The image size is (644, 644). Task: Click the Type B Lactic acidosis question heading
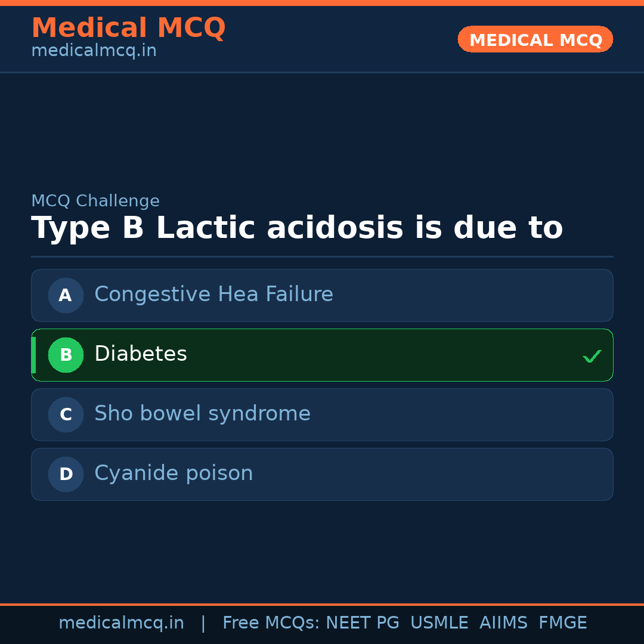click(x=297, y=228)
